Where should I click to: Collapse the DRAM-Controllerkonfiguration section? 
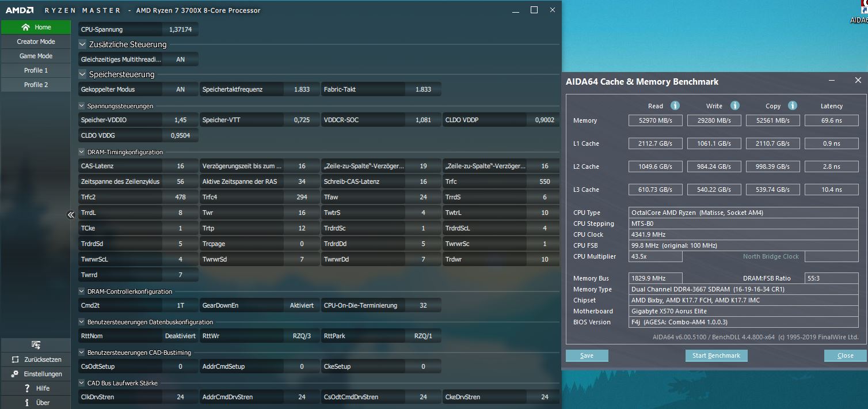point(82,291)
